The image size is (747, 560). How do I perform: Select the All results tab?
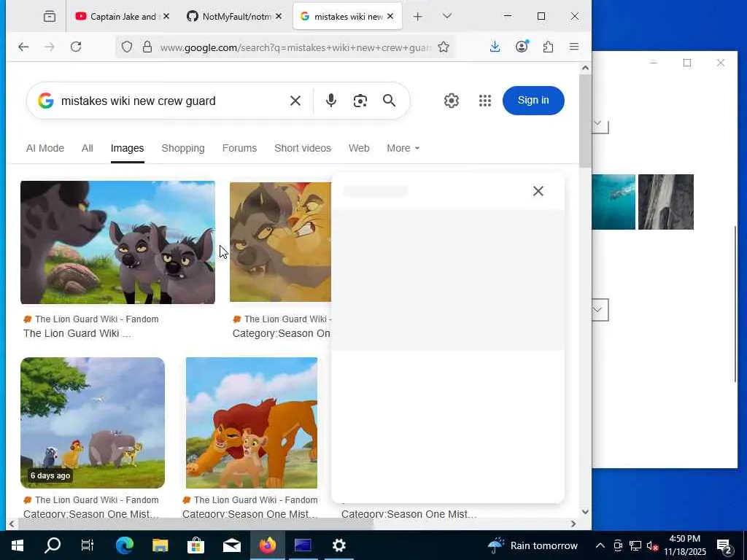click(88, 148)
